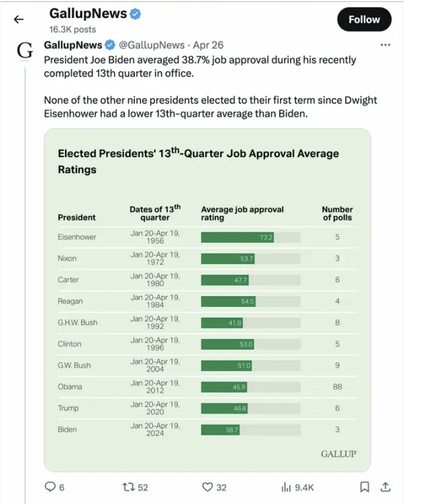This screenshot has width=441, height=504.
Task: Click the GallupNews profile header title
Action: pos(88,14)
